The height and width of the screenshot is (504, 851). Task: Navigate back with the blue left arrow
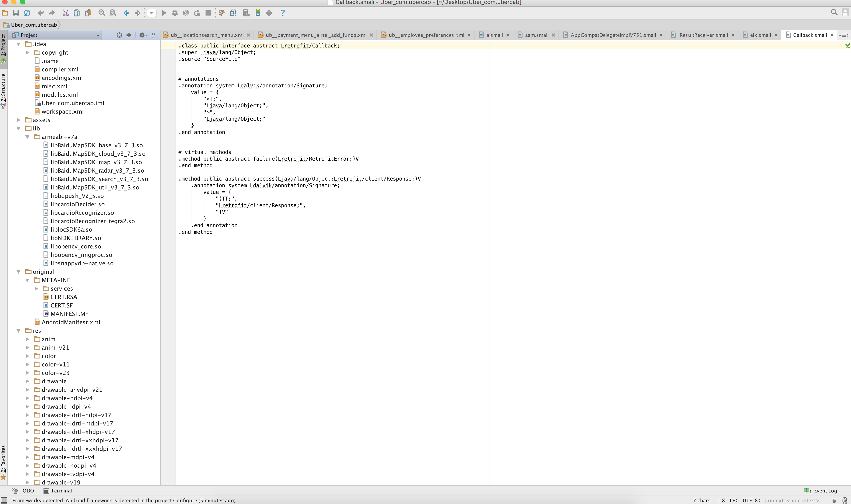(126, 13)
